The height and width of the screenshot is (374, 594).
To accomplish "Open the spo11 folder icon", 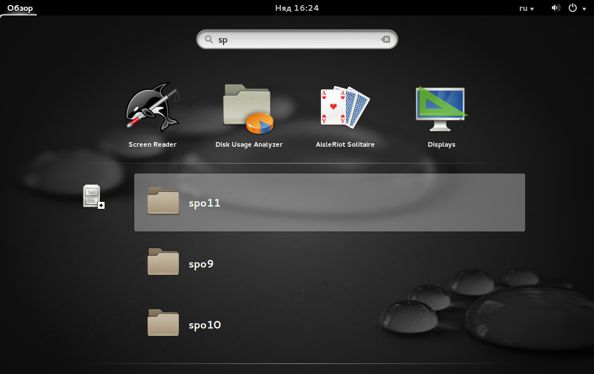I will click(163, 200).
